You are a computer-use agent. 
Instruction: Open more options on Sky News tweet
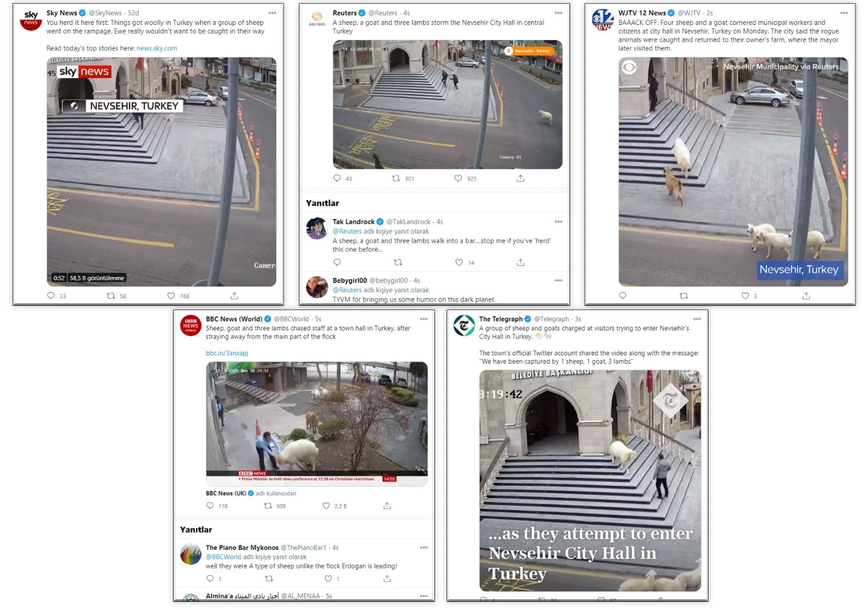point(272,13)
